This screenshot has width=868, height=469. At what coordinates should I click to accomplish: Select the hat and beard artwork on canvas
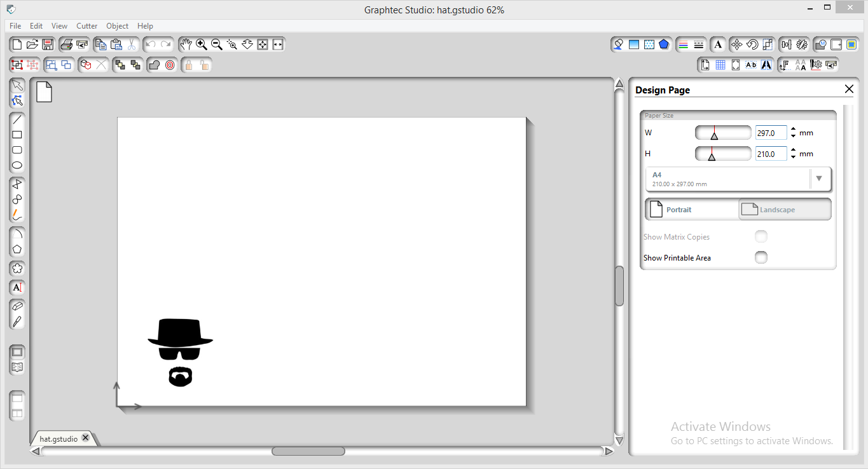[x=181, y=353]
